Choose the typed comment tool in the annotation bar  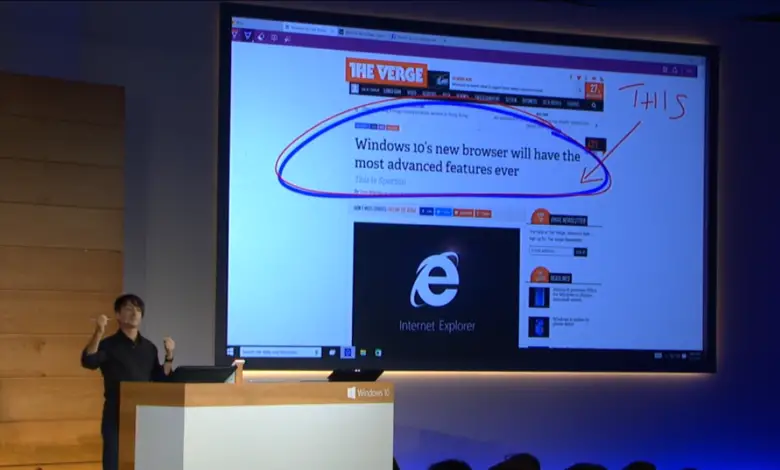pos(274,37)
